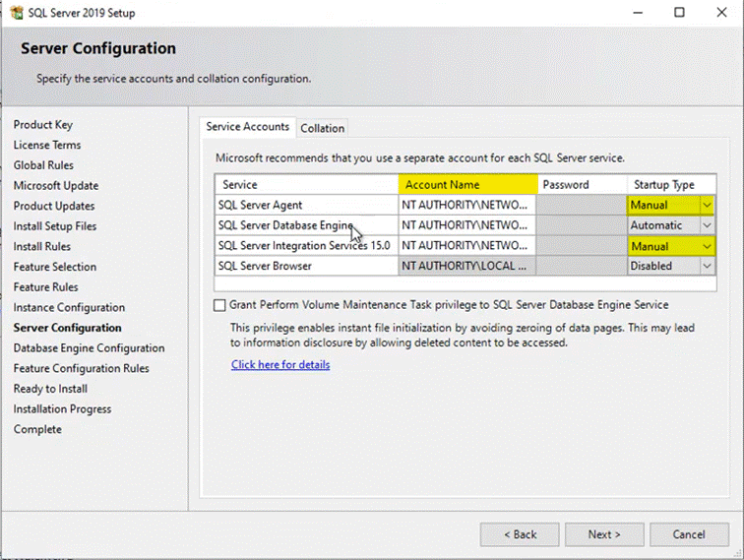744x560 pixels.
Task: Select the SQL Server Database Engine row
Action: coord(306,225)
